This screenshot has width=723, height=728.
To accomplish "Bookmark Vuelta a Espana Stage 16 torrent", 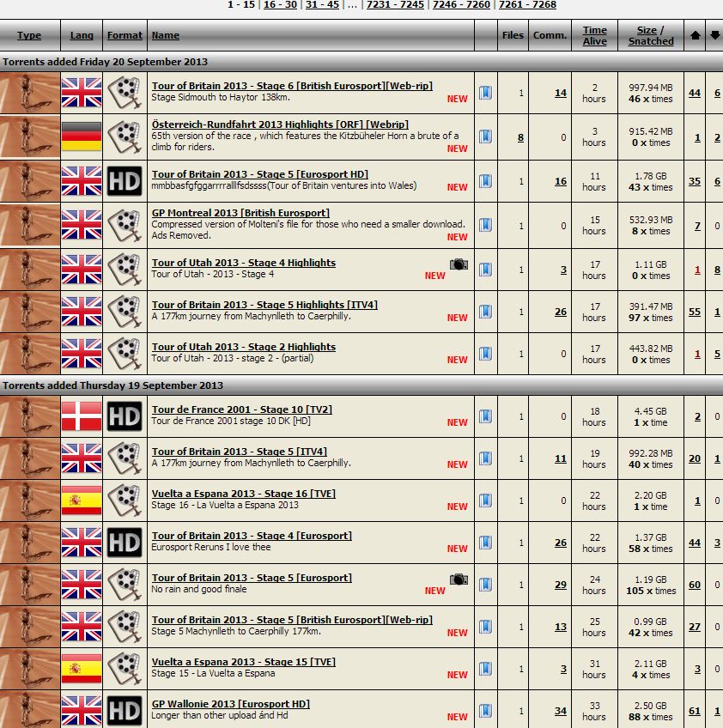I will coord(485,500).
